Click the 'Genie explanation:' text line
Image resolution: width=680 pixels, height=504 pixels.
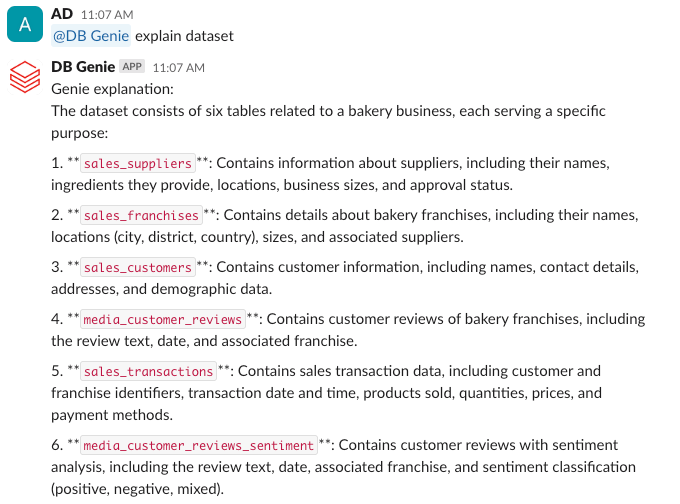click(x=112, y=88)
